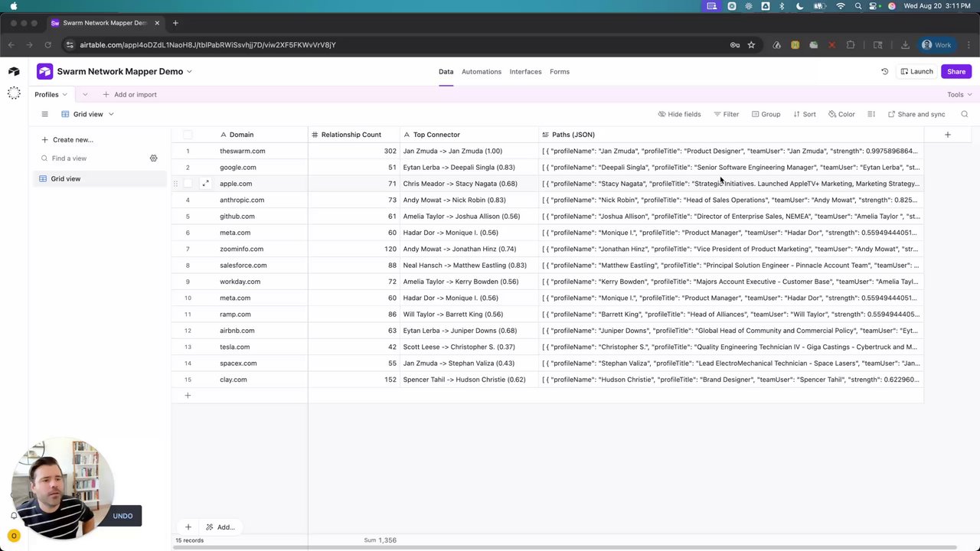Viewport: 980px width, 551px height.
Task: Open the notifications bell icon
Action: [x=14, y=515]
